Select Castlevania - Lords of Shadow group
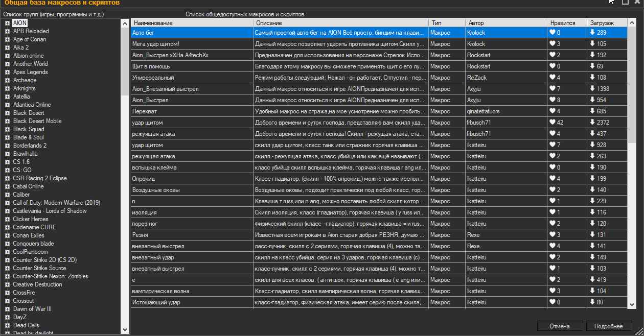The height and width of the screenshot is (336, 644). (50, 211)
